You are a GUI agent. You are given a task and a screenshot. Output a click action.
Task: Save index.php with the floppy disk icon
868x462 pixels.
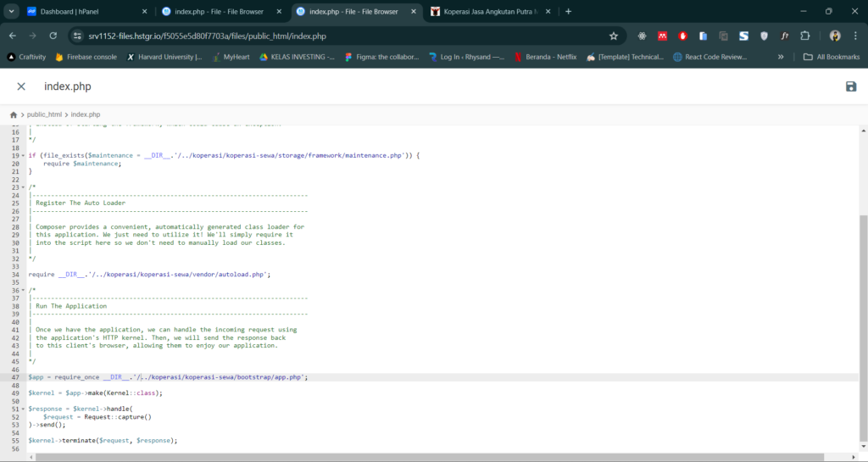pos(851,86)
